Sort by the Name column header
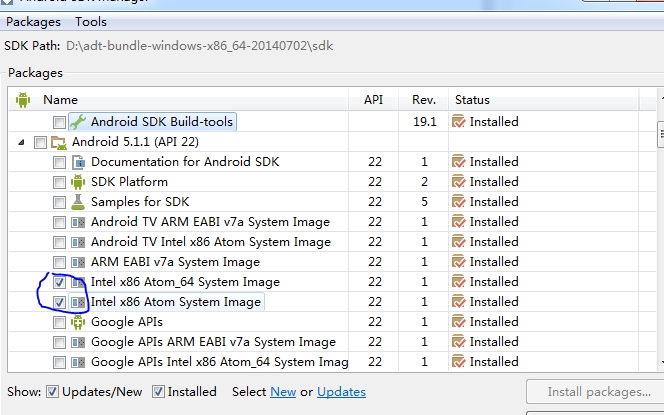The image size is (664, 415). pos(179,100)
